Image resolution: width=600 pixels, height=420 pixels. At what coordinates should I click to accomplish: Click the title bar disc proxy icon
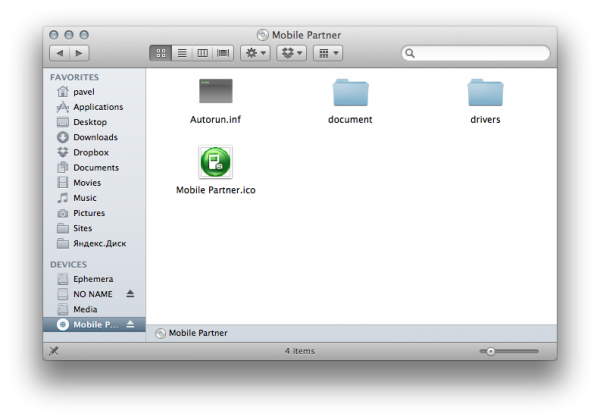262,35
